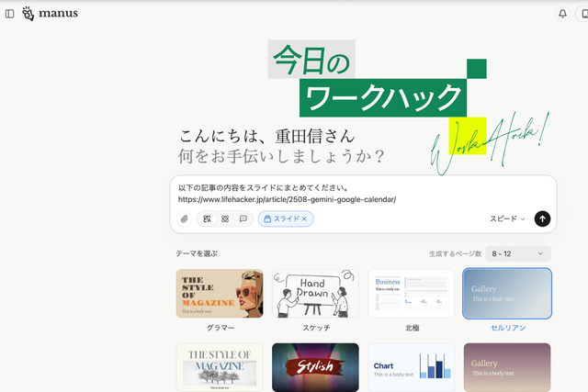
Task: Toggle the sidebar panel icon
Action: 10,14
